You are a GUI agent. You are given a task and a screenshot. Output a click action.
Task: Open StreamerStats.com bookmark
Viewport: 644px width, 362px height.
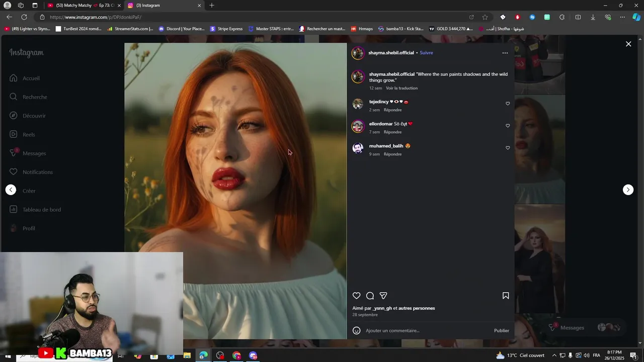pyautogui.click(x=130, y=29)
